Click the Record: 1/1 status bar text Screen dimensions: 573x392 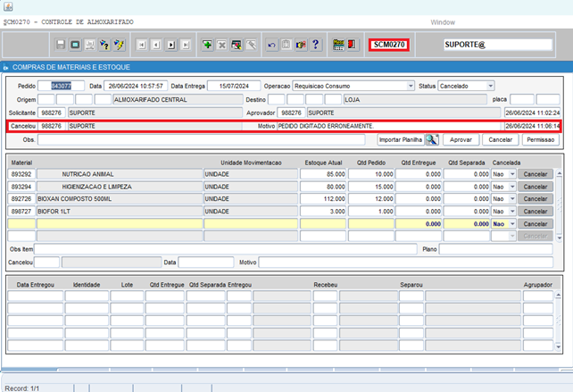[x=22, y=388]
